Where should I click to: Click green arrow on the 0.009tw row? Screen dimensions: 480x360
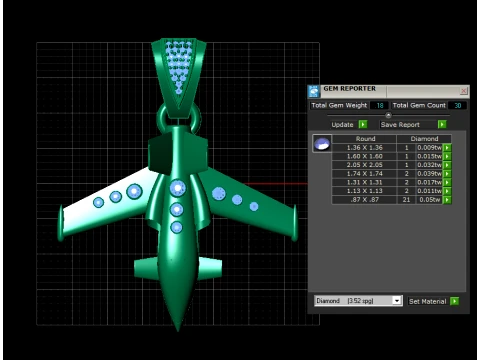[x=447, y=148]
